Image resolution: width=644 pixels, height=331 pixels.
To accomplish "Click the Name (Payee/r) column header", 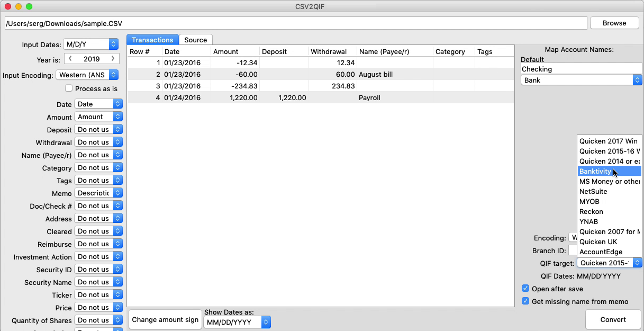I will point(395,51).
